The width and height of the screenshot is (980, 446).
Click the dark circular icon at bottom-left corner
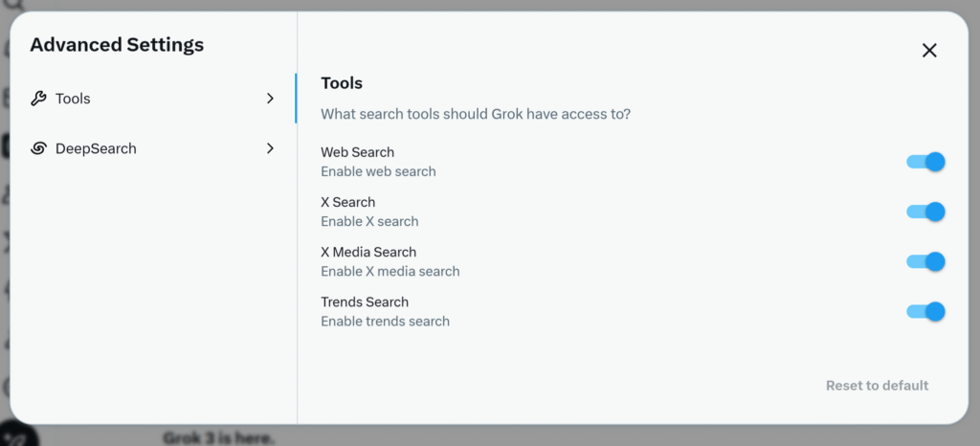19,435
